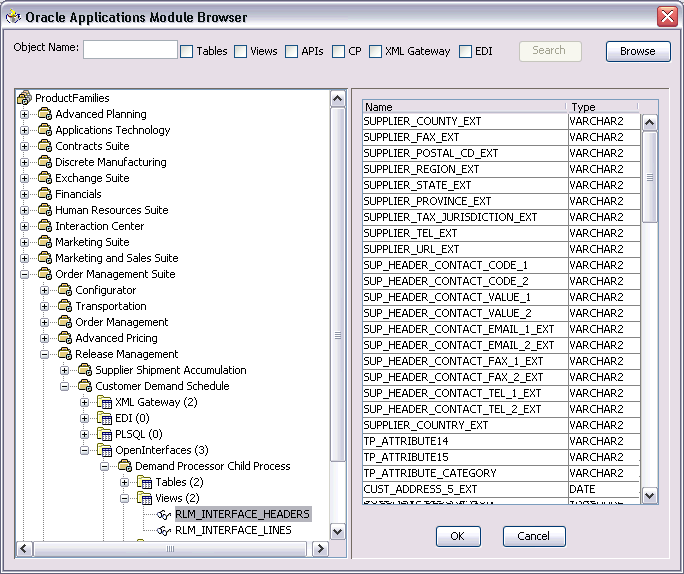Image resolution: width=684 pixels, height=574 pixels.
Task: Click the RLM_INTERFACE_LINES view icon
Action: tap(164, 530)
